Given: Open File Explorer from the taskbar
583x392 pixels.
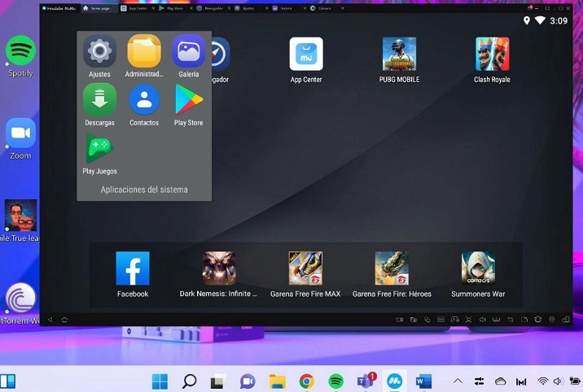Looking at the screenshot, I should tap(277, 381).
